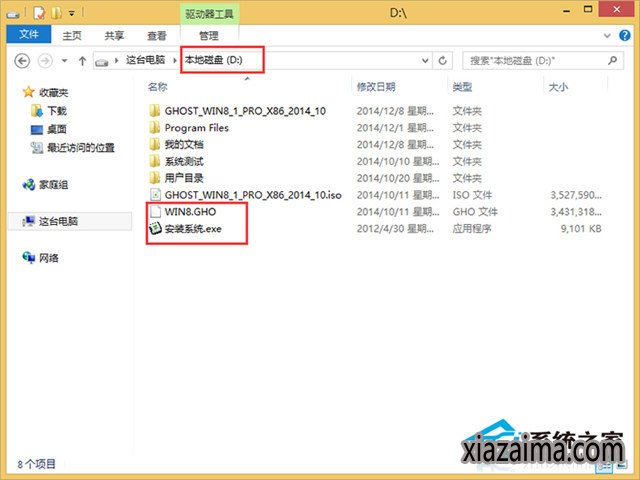Switch to the 共享 ribbon tab
The height and width of the screenshot is (480, 640).
point(115,36)
